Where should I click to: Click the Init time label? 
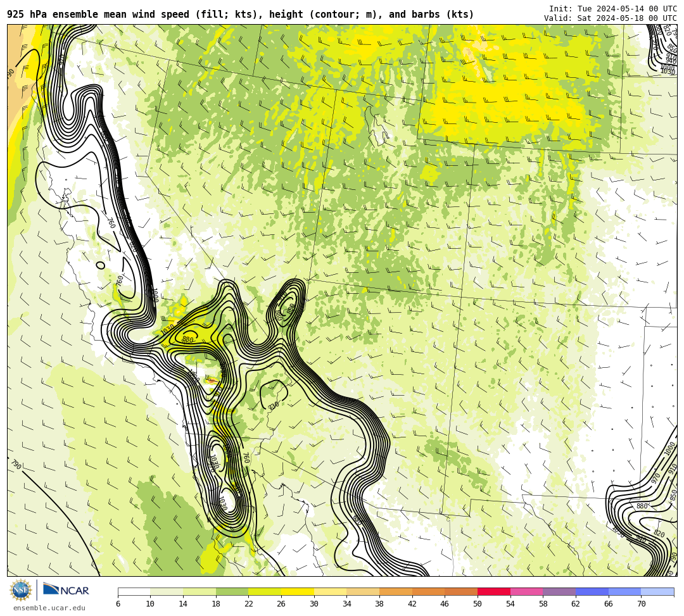[613, 9]
